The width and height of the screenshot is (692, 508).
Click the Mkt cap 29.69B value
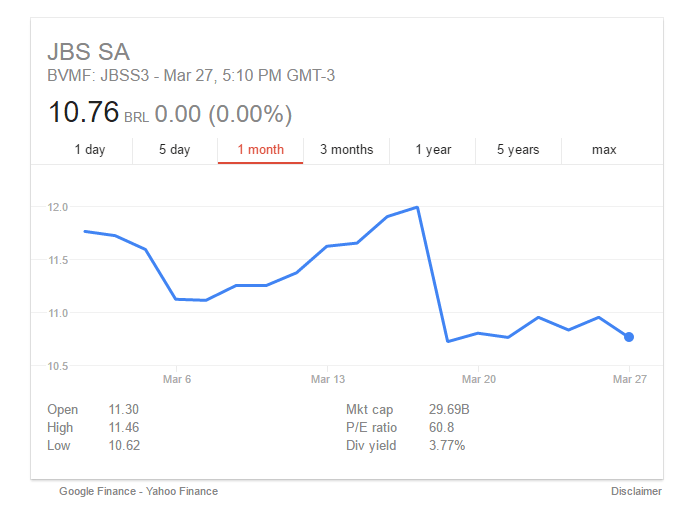point(449,409)
